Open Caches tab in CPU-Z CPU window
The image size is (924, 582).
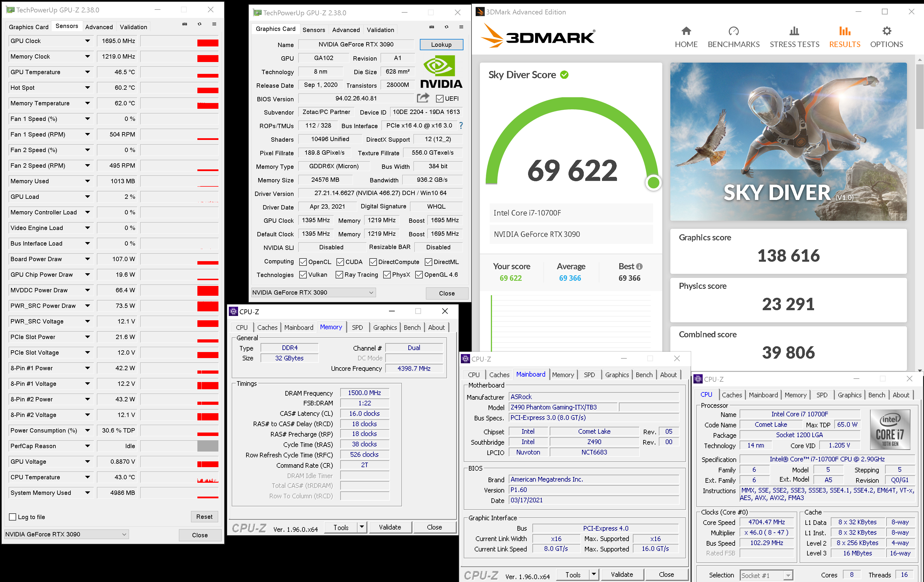coord(732,395)
